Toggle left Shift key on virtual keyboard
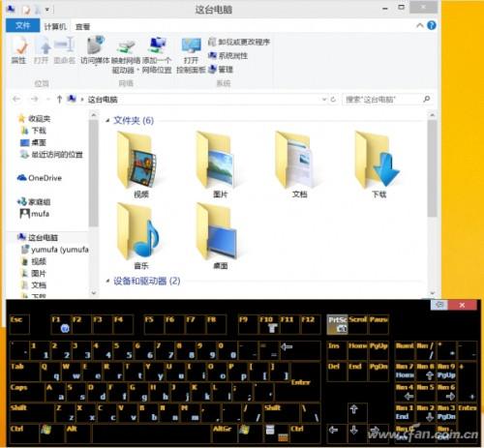This screenshot has height=448, width=484. click(x=32, y=412)
